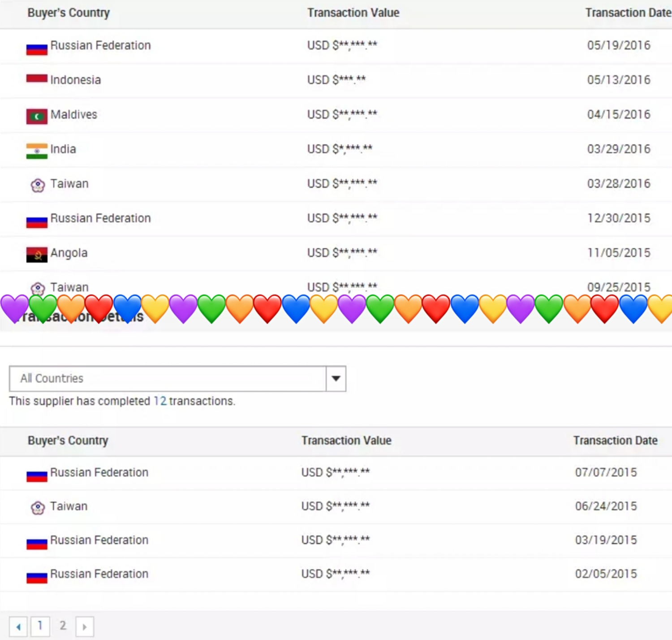The height and width of the screenshot is (640, 672).
Task: Click Russian flag in 05/19/2016 row
Action: 37,48
